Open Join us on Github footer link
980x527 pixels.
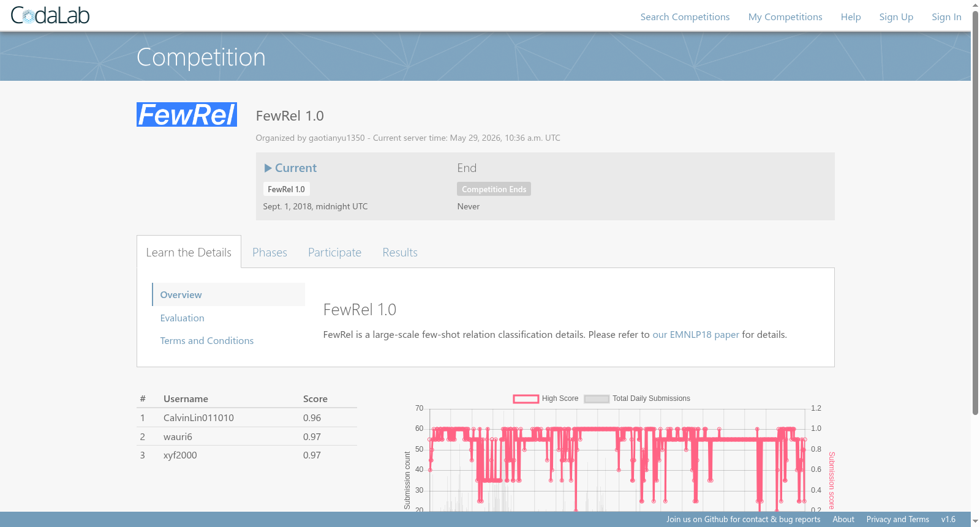click(743, 520)
